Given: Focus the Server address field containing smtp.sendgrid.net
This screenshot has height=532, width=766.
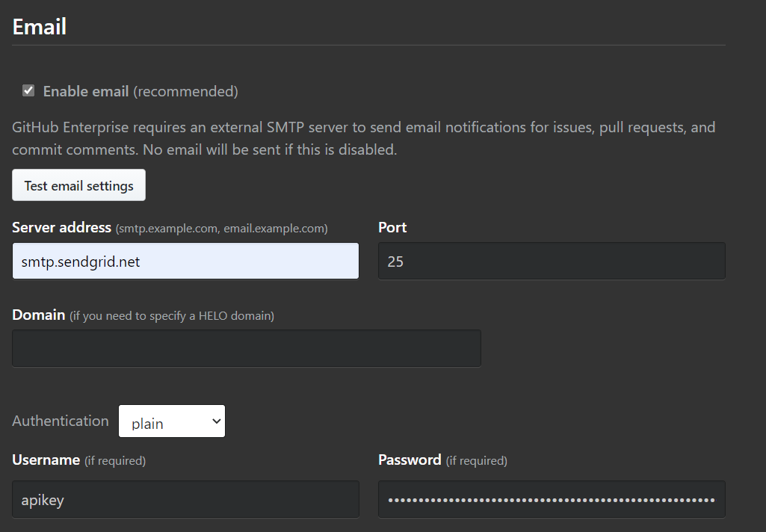Looking at the screenshot, I should click(x=185, y=261).
